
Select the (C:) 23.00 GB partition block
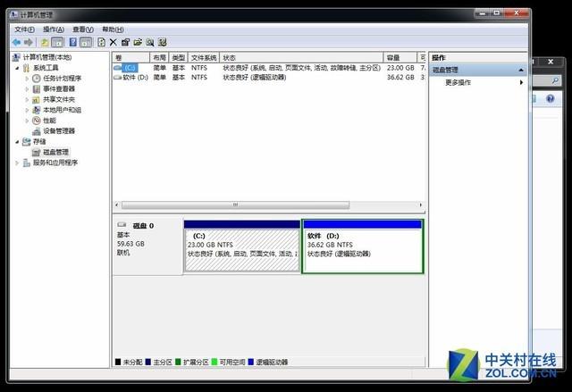[241, 246]
